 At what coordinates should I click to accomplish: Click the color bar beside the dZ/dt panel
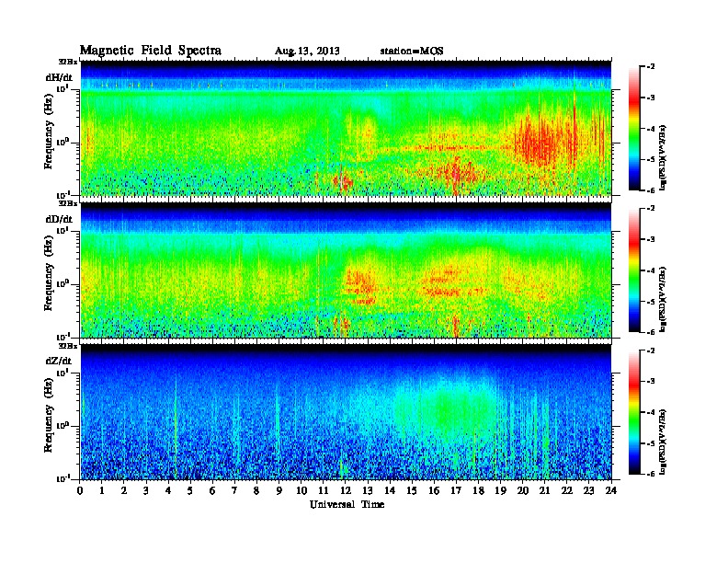(634, 411)
